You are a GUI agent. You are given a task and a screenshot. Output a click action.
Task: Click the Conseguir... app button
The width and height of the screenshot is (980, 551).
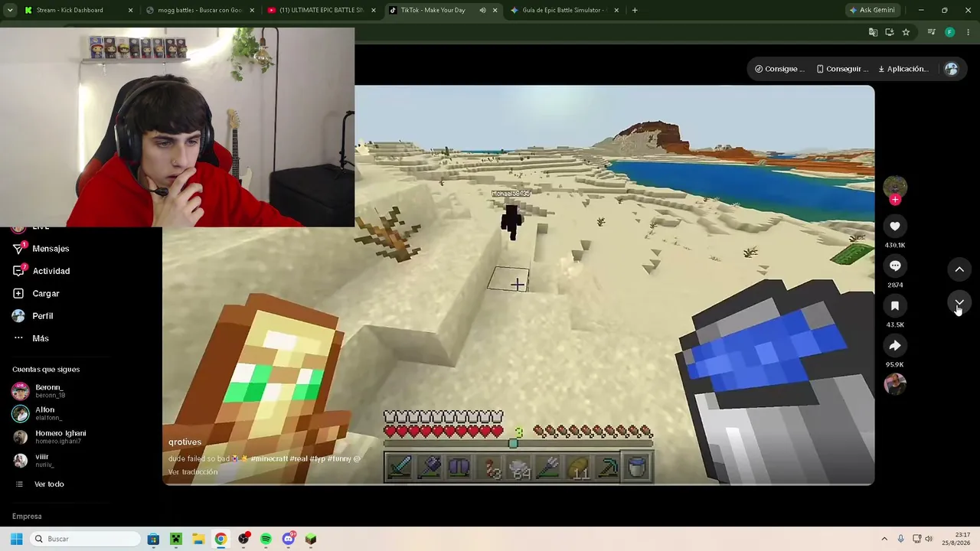842,69
